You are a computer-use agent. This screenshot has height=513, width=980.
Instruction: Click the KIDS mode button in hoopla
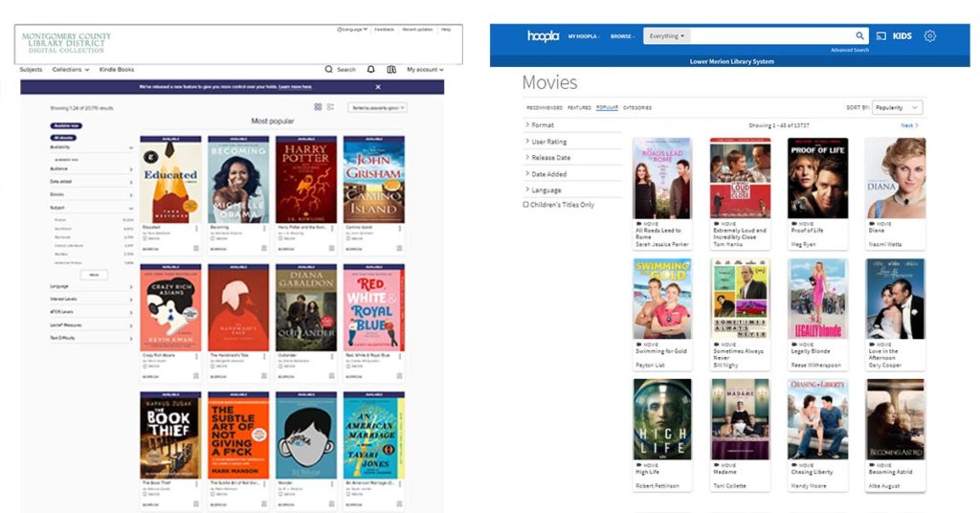tap(902, 36)
